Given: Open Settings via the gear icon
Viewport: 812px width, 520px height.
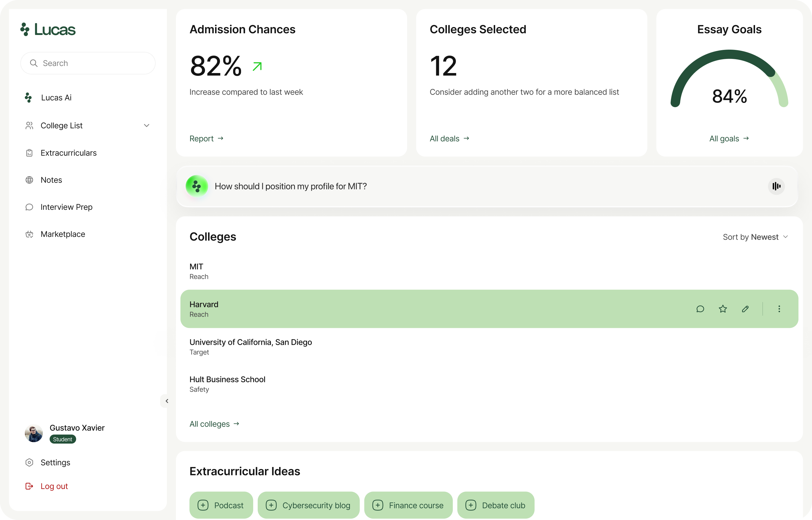Looking at the screenshot, I should 29,462.
